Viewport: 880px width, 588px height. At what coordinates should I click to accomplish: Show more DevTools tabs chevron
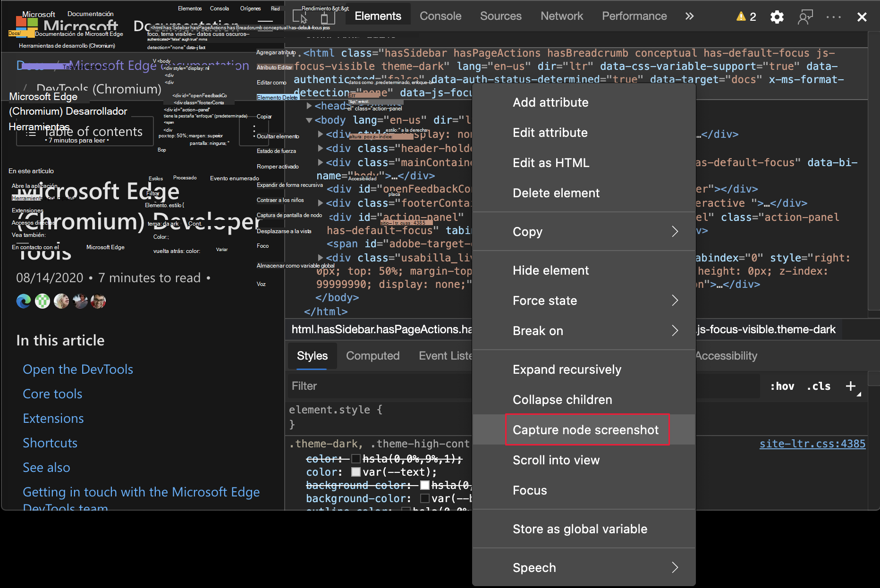tap(689, 17)
